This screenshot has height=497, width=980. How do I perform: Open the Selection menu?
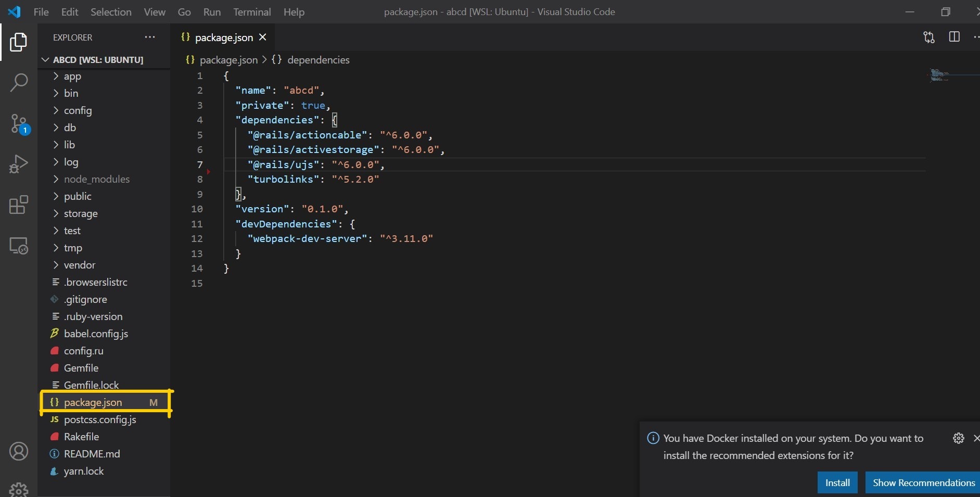click(111, 12)
